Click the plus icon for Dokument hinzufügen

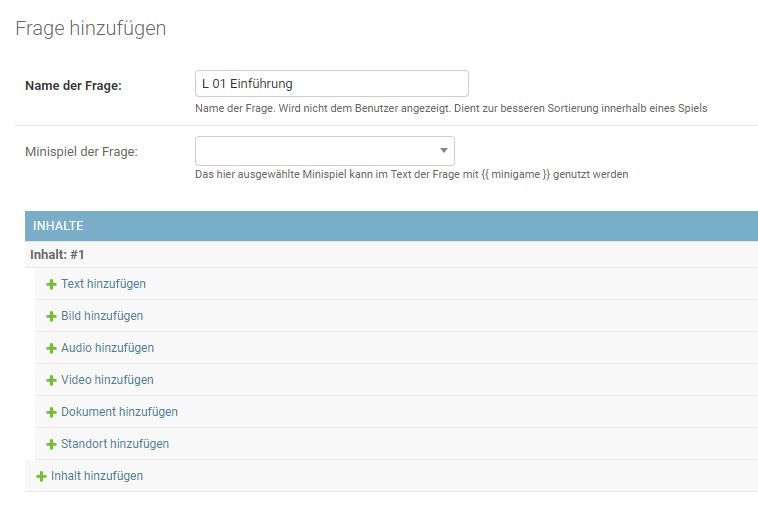tap(51, 412)
